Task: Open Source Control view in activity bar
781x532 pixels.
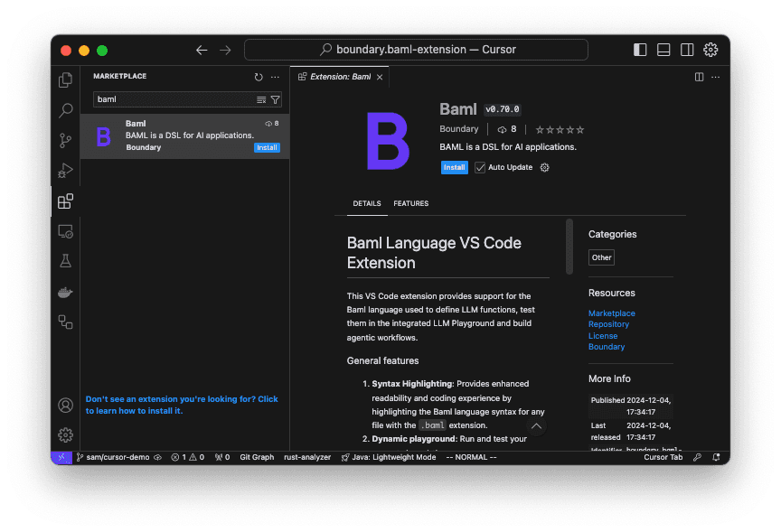Action: (65, 140)
